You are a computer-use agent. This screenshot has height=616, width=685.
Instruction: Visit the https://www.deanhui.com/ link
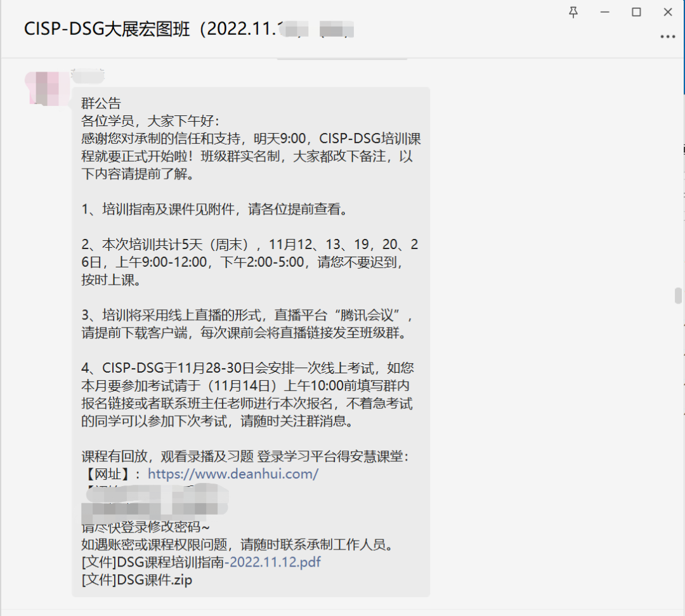232,473
